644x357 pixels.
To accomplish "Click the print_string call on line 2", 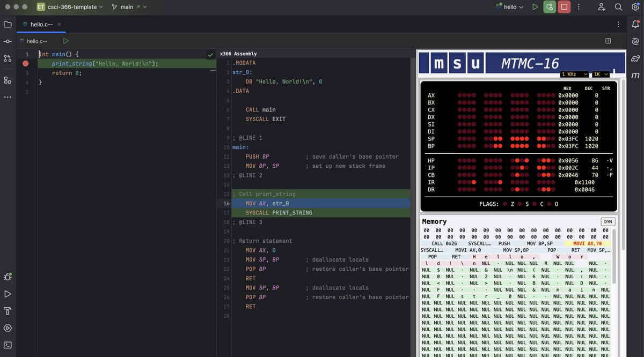I will click(105, 63).
